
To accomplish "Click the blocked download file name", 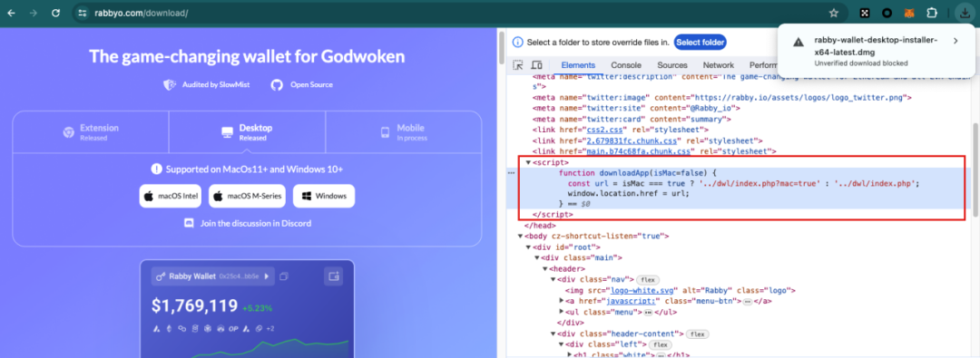I will [x=876, y=46].
